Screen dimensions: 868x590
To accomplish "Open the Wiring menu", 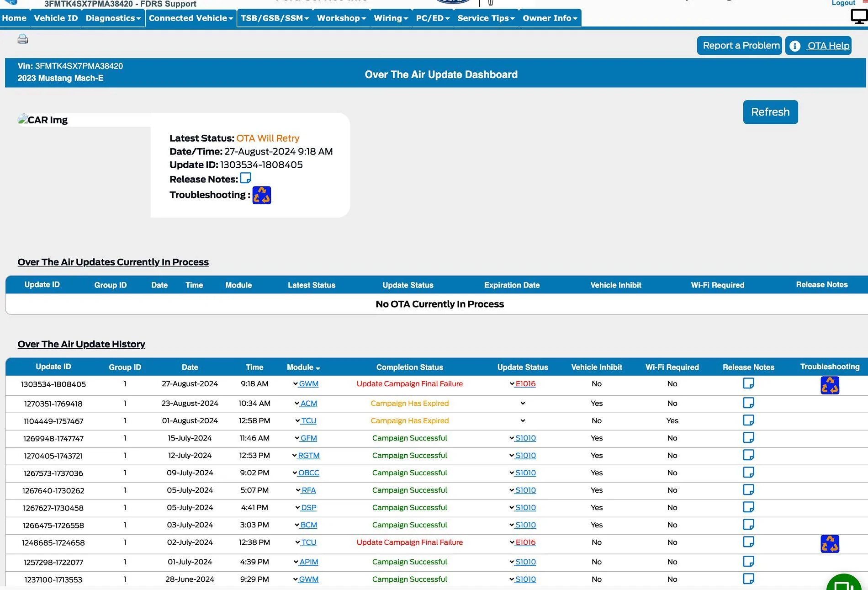I will (x=391, y=18).
